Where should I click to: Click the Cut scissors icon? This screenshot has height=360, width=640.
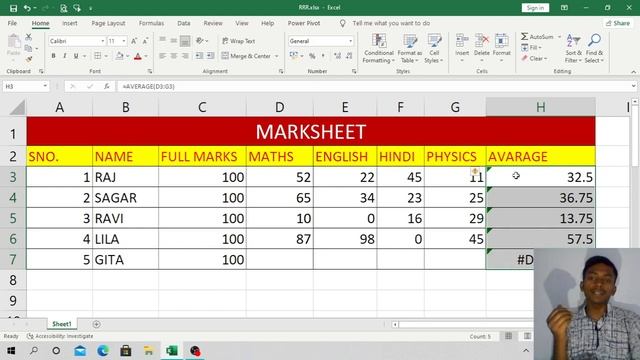(x=28, y=38)
